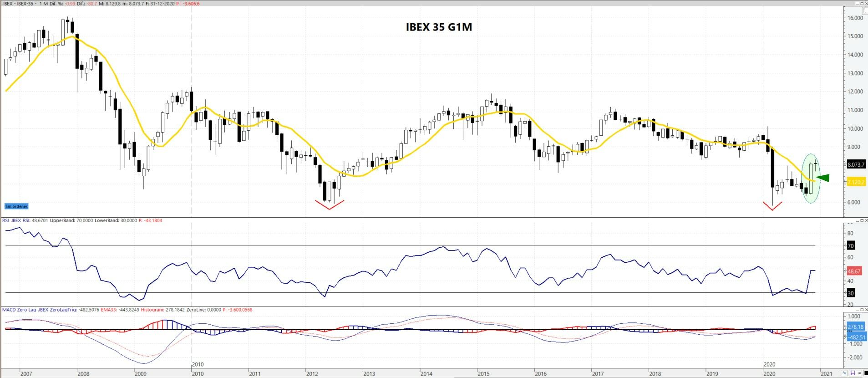
Task: Click the floppy disk save icon
Action: 853,373
